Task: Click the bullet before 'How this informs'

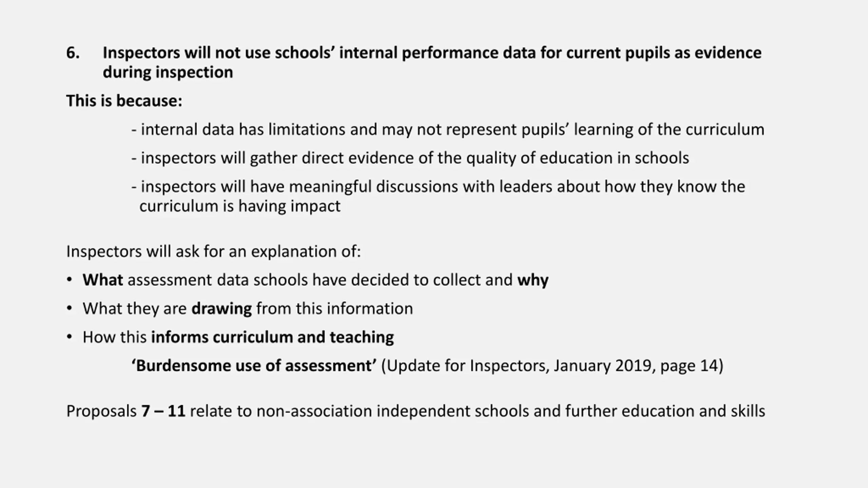Action: tap(70, 337)
